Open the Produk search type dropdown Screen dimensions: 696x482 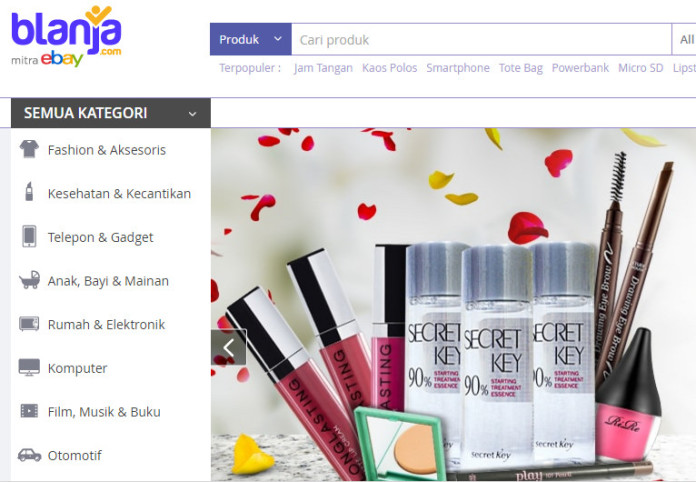pos(251,40)
